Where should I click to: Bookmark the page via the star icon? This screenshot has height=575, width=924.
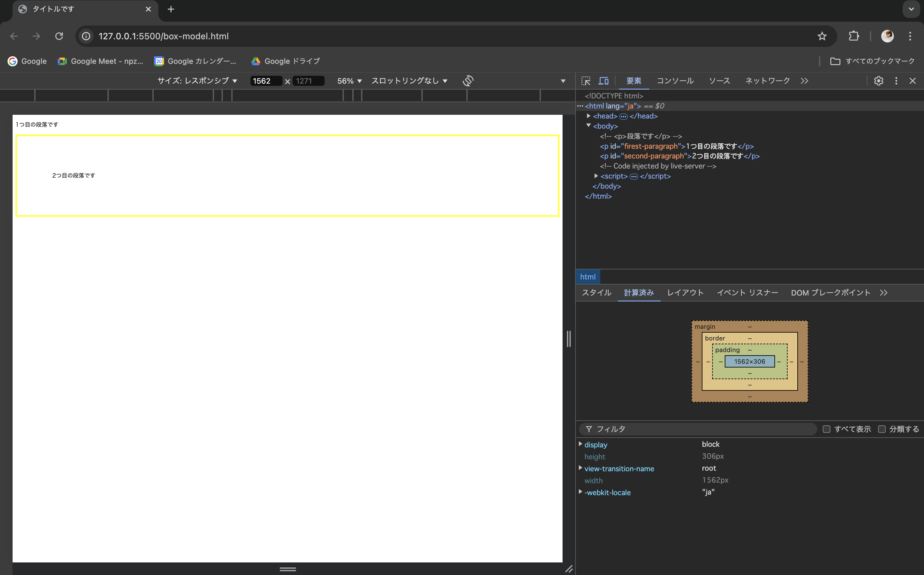pos(822,36)
